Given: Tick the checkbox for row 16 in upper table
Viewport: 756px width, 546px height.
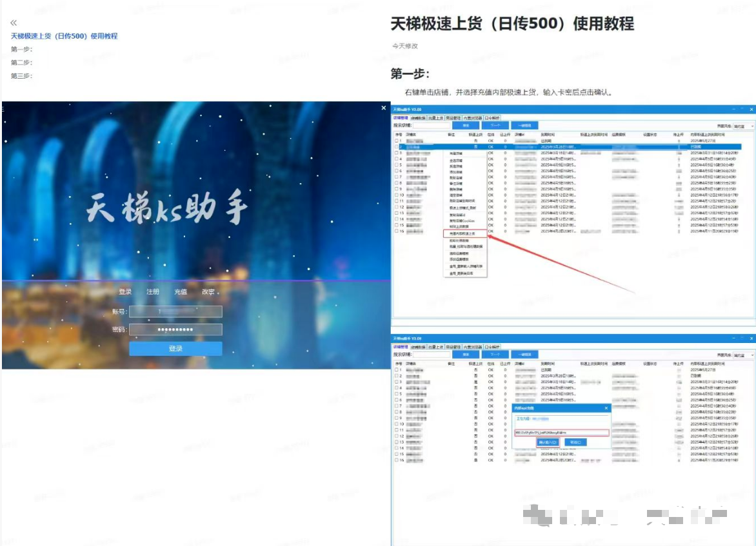Looking at the screenshot, I should tap(397, 231).
